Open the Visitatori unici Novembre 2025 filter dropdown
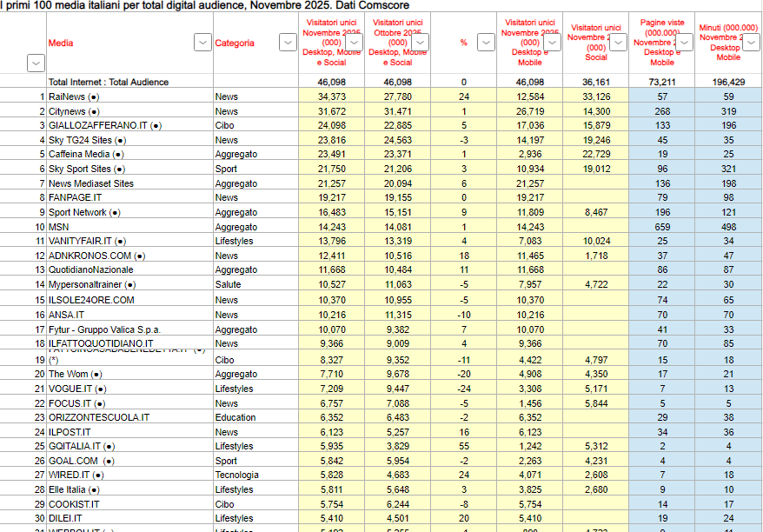This screenshot has width=763, height=532. [x=353, y=42]
